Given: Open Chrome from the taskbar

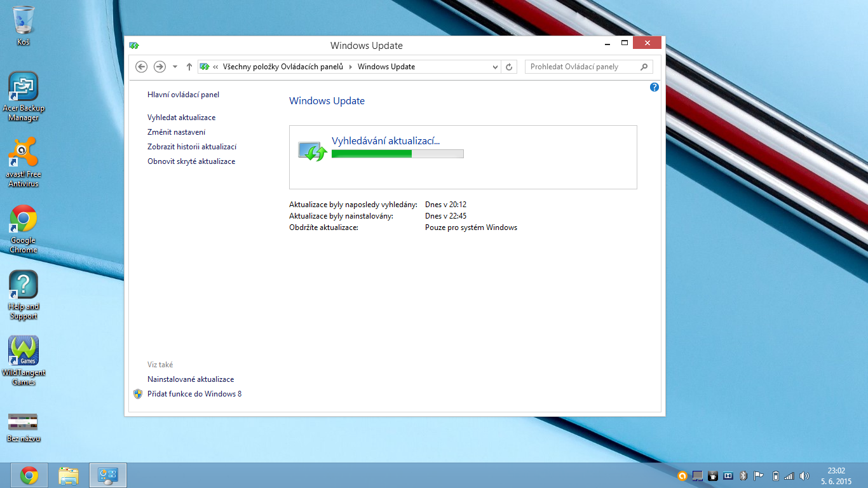Looking at the screenshot, I should (x=29, y=475).
